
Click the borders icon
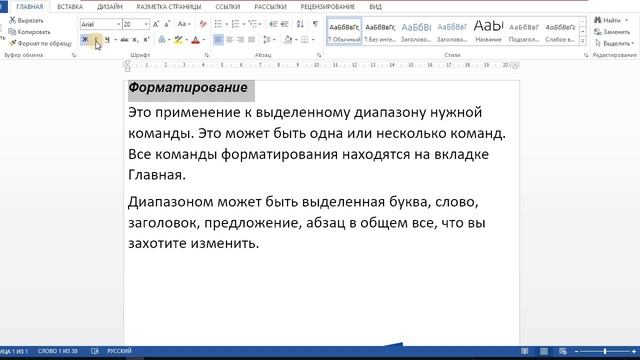(304, 40)
